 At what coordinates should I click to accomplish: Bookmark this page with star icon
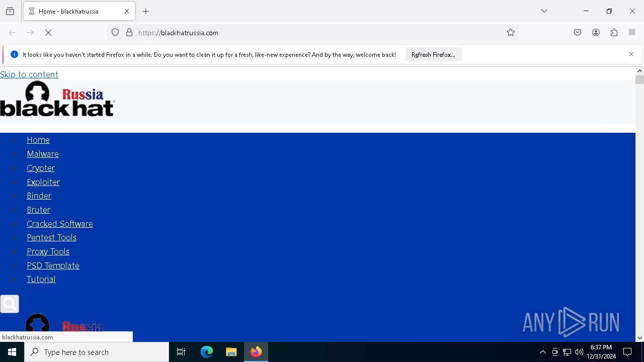pos(511,33)
